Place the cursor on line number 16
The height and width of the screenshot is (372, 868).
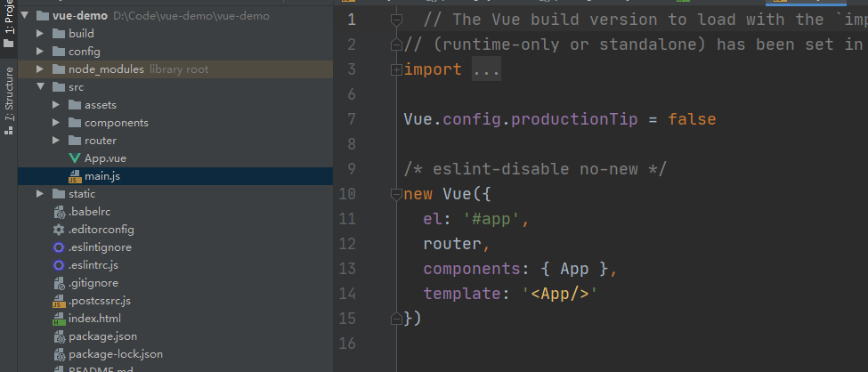346,344
